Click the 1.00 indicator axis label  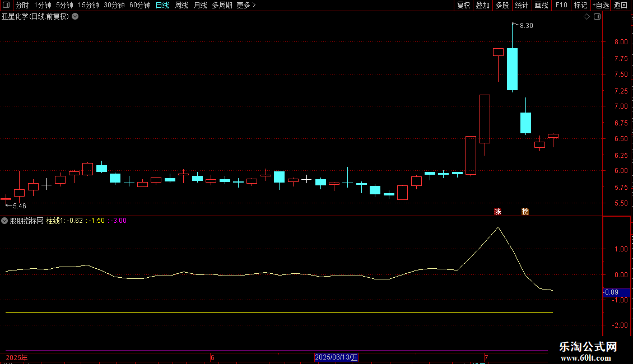621,249
